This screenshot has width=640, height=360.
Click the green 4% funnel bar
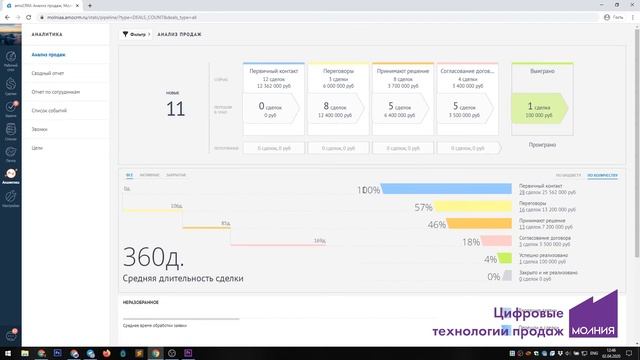[x=504, y=258]
